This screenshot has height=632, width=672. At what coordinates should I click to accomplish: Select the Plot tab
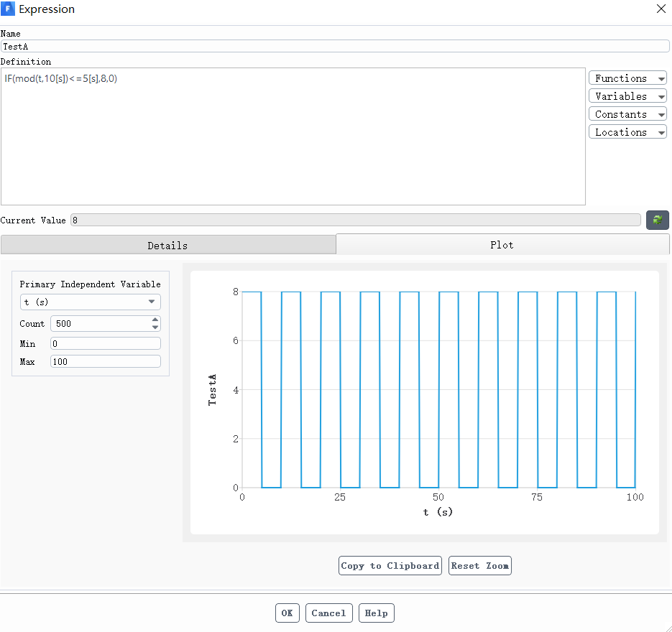click(502, 245)
